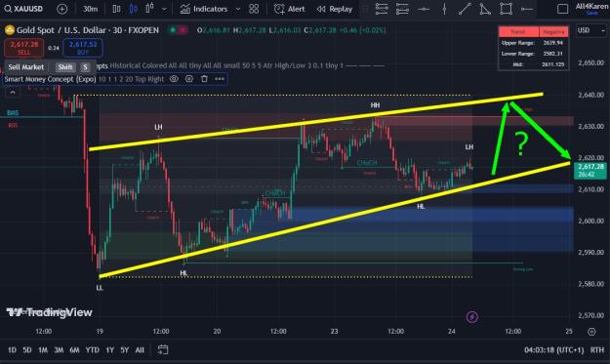Open more options for Smart Money Concept
Viewport: 610px width, 364px height.
tap(220, 79)
